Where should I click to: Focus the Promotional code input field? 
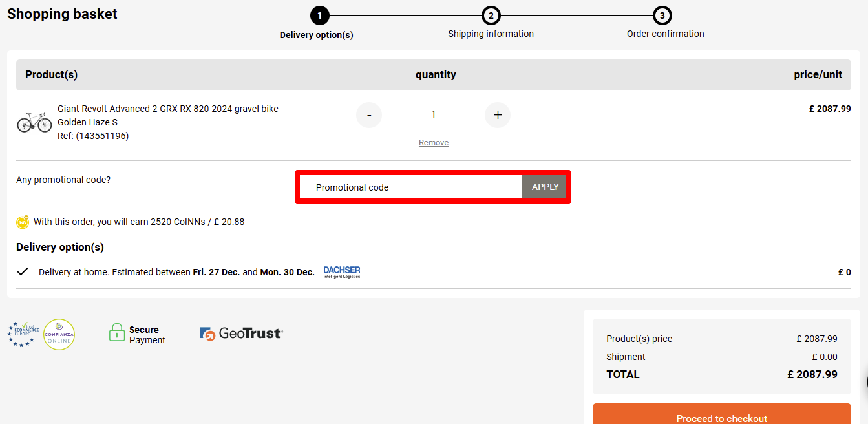click(x=411, y=187)
